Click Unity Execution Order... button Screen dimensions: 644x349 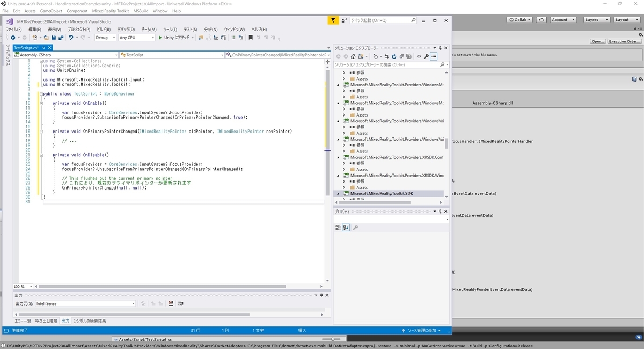[624, 41]
